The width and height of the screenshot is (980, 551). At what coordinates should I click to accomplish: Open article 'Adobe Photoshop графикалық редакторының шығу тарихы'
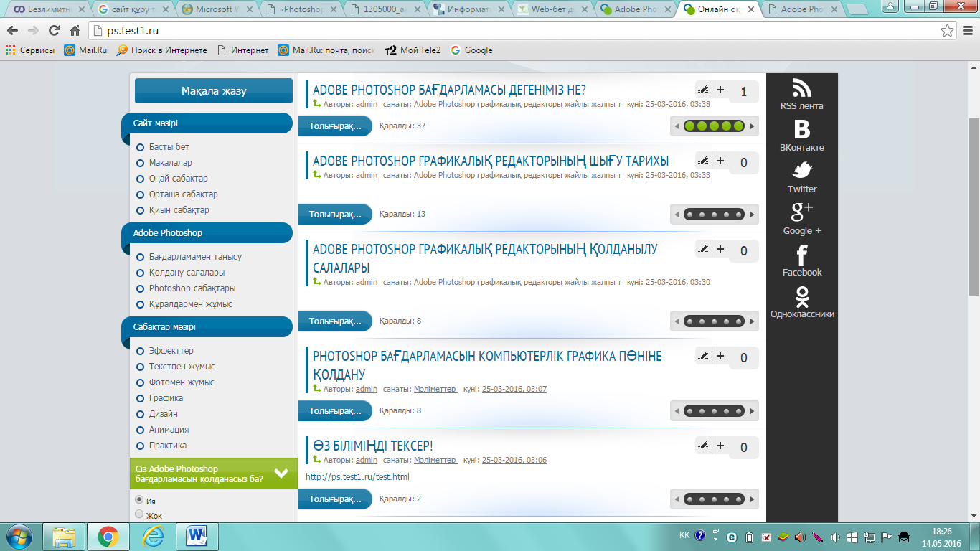pyautogui.click(x=491, y=161)
